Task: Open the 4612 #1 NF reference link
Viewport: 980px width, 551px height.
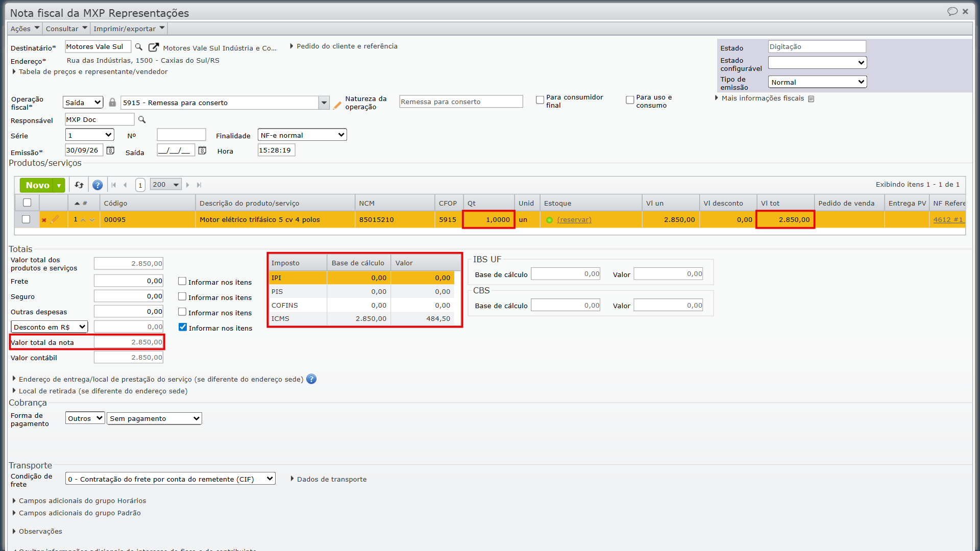Action: tap(948, 220)
